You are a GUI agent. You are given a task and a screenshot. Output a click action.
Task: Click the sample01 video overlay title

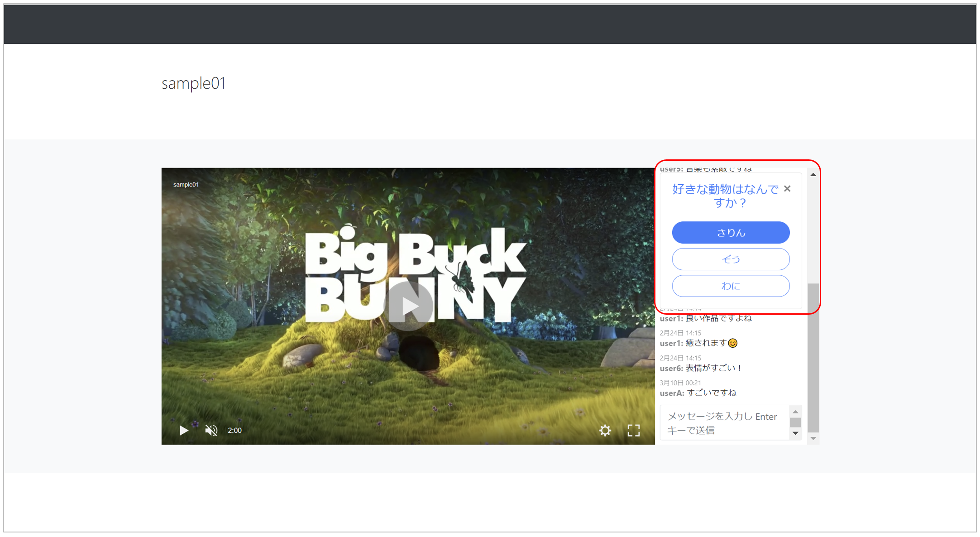tap(186, 184)
